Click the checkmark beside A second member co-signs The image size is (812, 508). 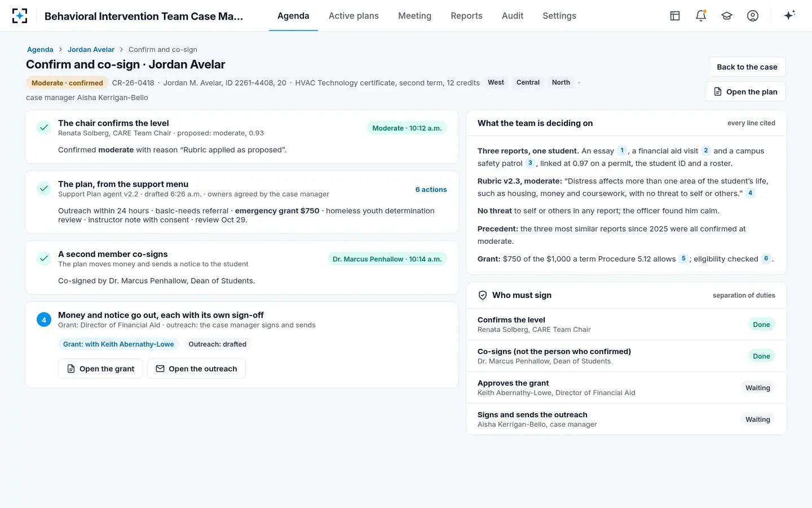(44, 259)
